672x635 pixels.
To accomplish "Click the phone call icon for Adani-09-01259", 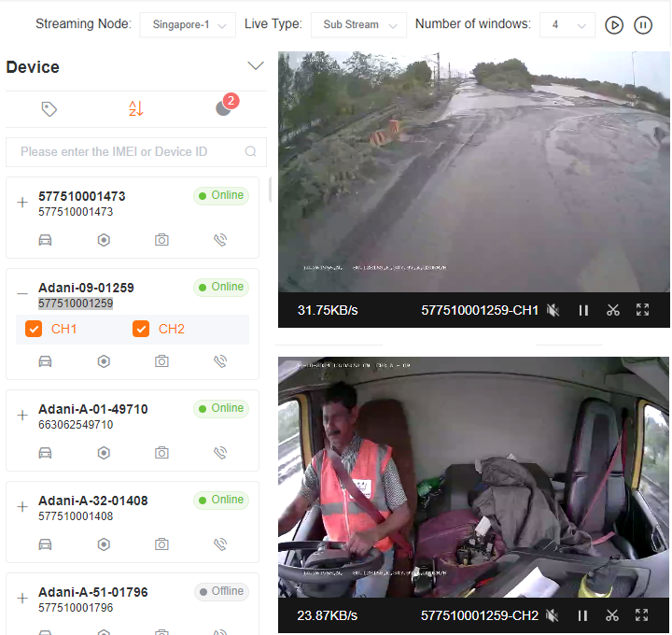I will pos(220,361).
